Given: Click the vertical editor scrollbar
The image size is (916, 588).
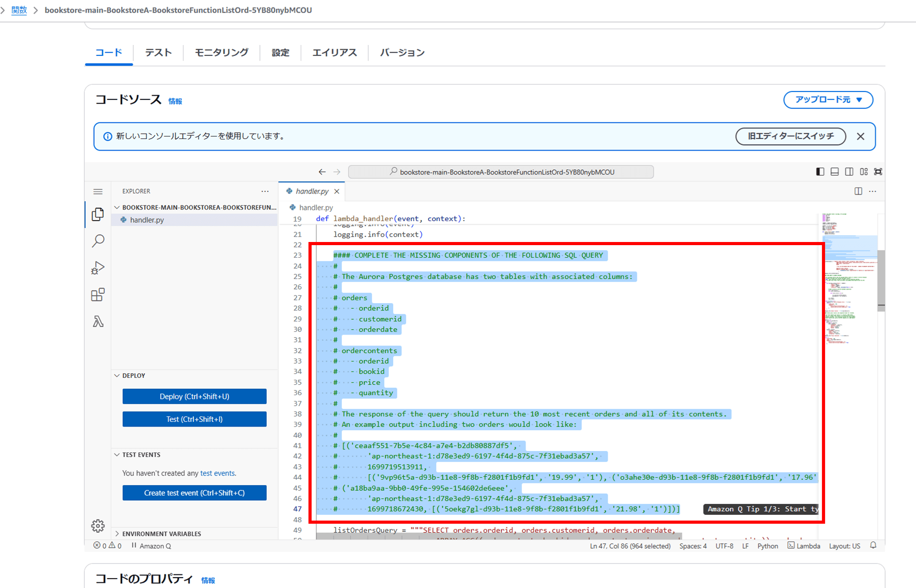Looking at the screenshot, I should 881,281.
